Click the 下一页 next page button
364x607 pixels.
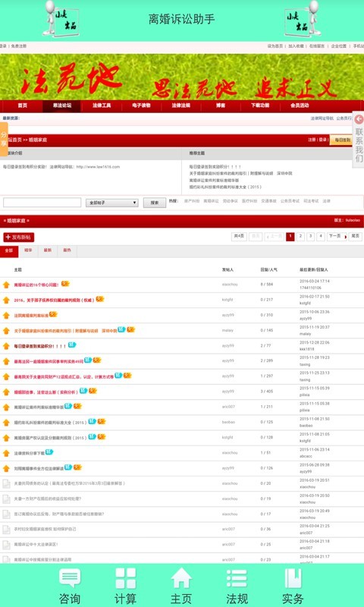[337, 237]
